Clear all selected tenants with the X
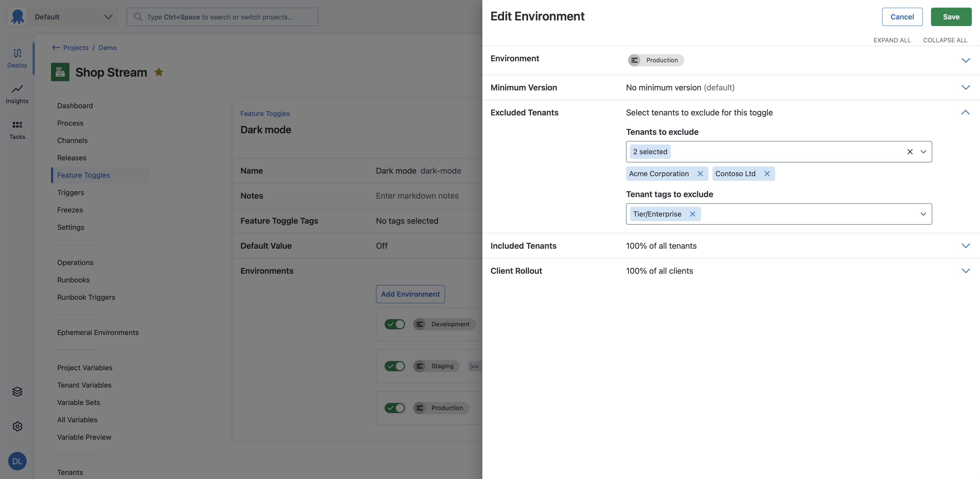This screenshot has width=980, height=479. (x=910, y=152)
